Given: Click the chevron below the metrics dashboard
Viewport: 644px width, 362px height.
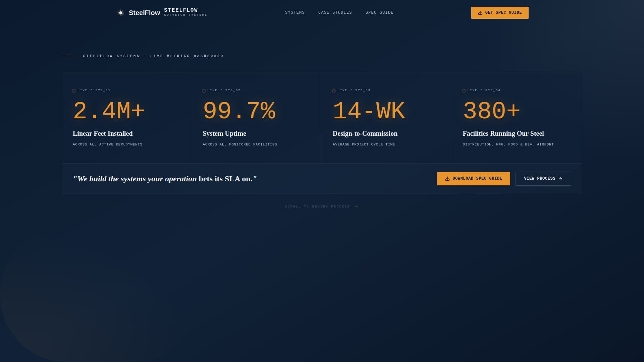Looking at the screenshot, I should [x=356, y=206].
